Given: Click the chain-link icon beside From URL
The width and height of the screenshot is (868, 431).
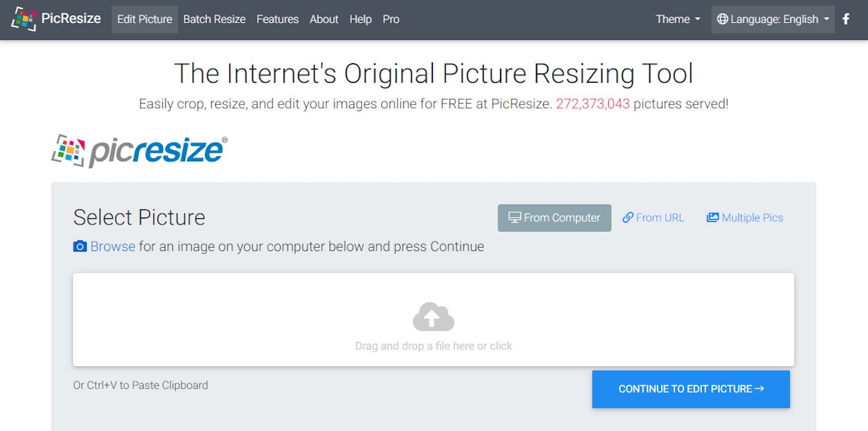Looking at the screenshot, I should pyautogui.click(x=628, y=218).
